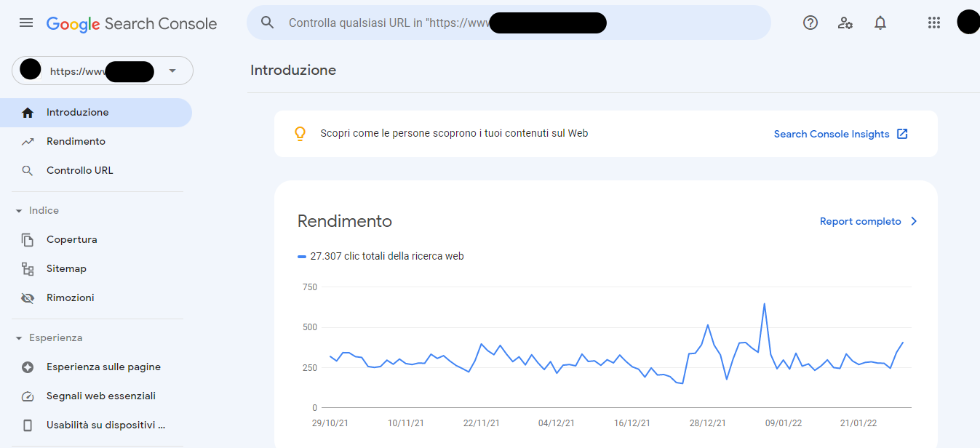Go to Rendimento in the sidebar
This screenshot has width=980, height=448.
(76, 142)
